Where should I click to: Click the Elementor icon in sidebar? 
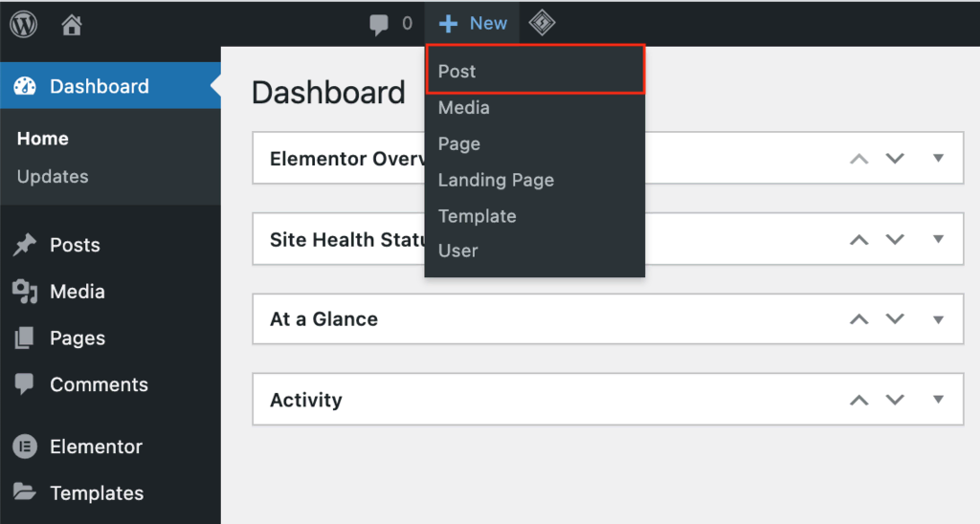[24, 447]
